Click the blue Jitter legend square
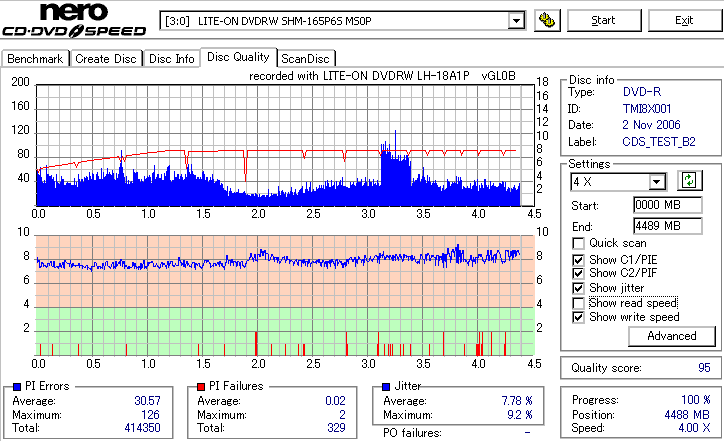Screen dimensions: 724x441 pyautogui.click(x=386, y=387)
